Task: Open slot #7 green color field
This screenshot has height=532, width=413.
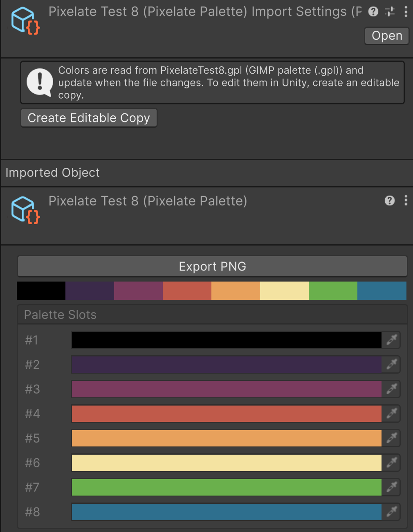Action: pos(227,487)
